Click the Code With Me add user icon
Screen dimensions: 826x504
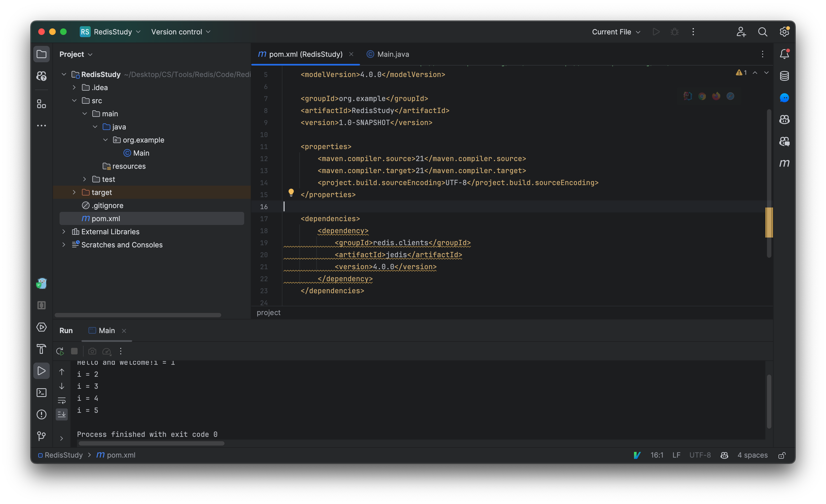pos(741,32)
